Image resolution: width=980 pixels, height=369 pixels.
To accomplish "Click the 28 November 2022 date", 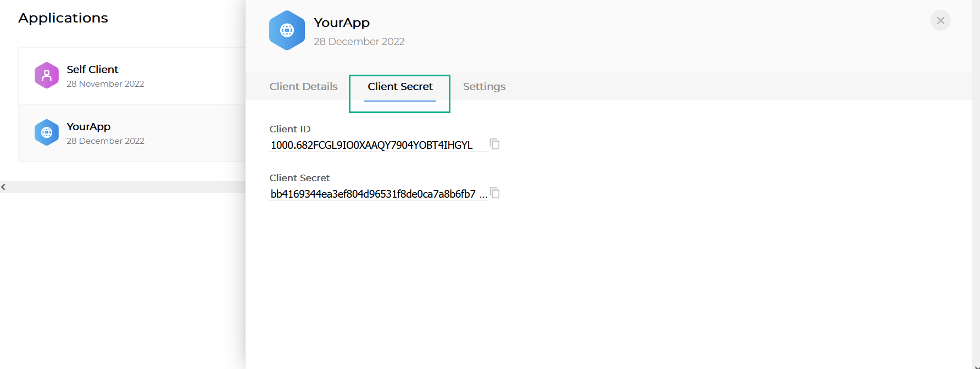I will click(105, 84).
